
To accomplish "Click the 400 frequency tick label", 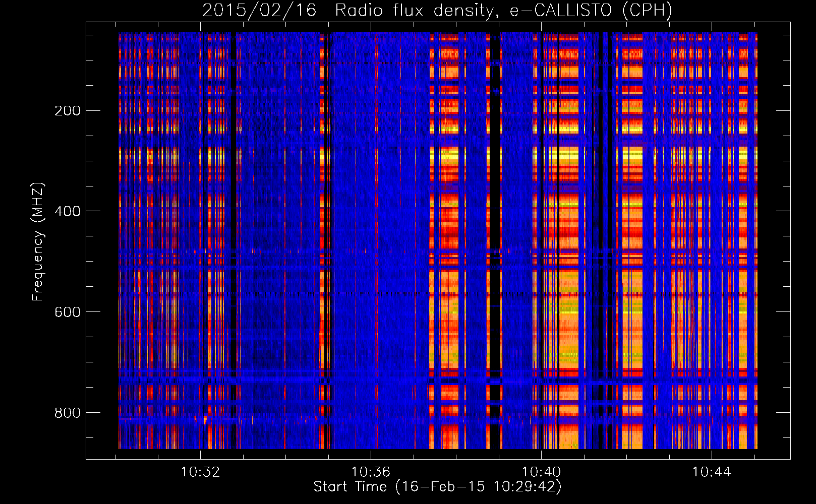I will [68, 211].
